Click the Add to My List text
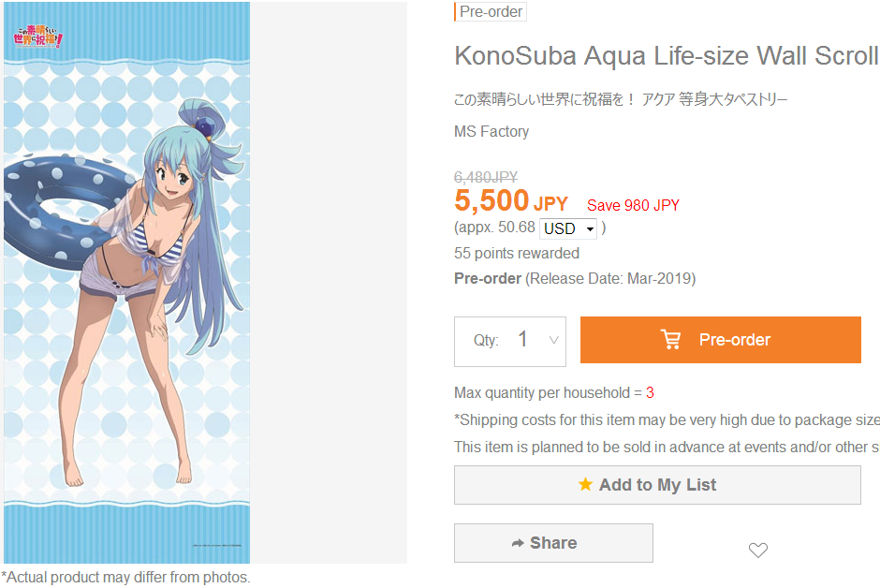 [657, 485]
